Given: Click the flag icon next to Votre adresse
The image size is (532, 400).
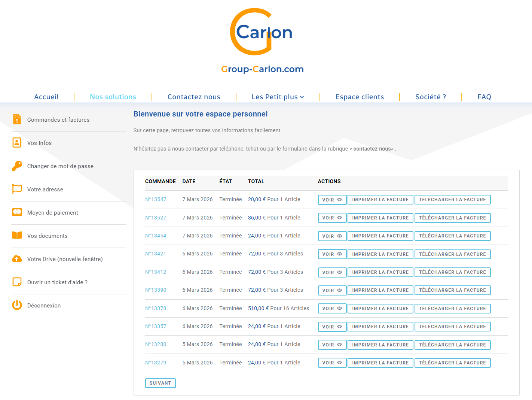Looking at the screenshot, I should [17, 189].
